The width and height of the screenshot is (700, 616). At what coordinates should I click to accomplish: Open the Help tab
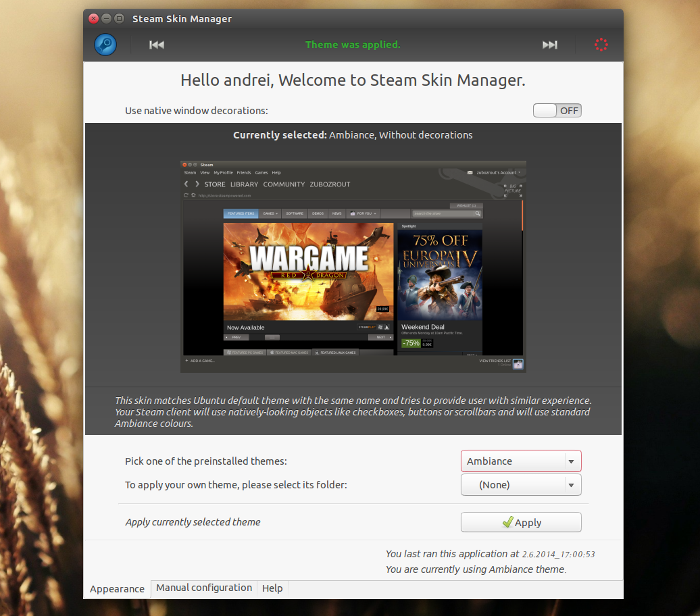(x=272, y=588)
